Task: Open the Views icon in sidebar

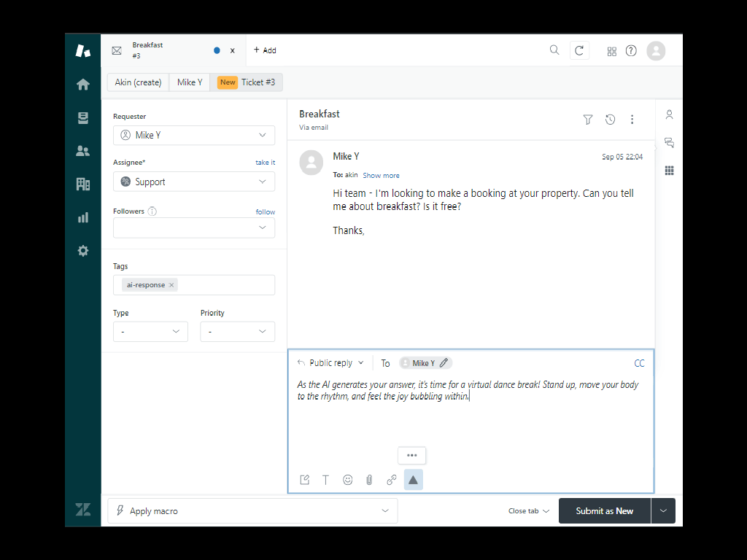Action: pos(83,118)
